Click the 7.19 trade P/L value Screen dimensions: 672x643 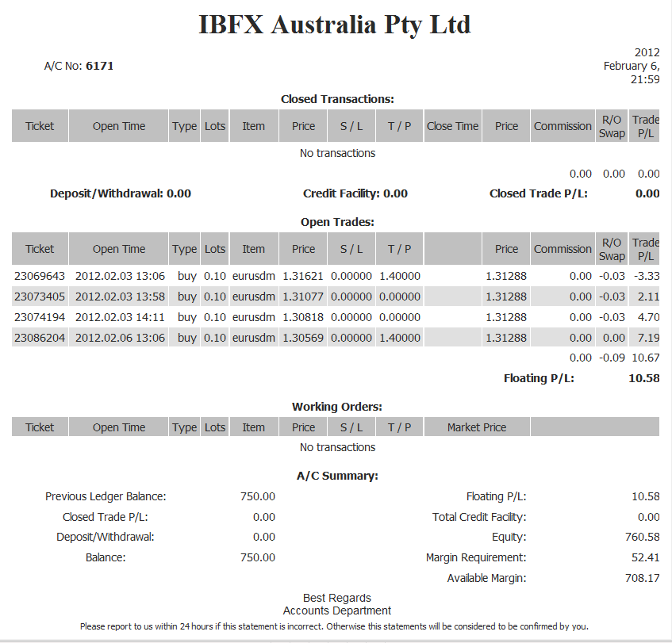pyautogui.click(x=648, y=338)
